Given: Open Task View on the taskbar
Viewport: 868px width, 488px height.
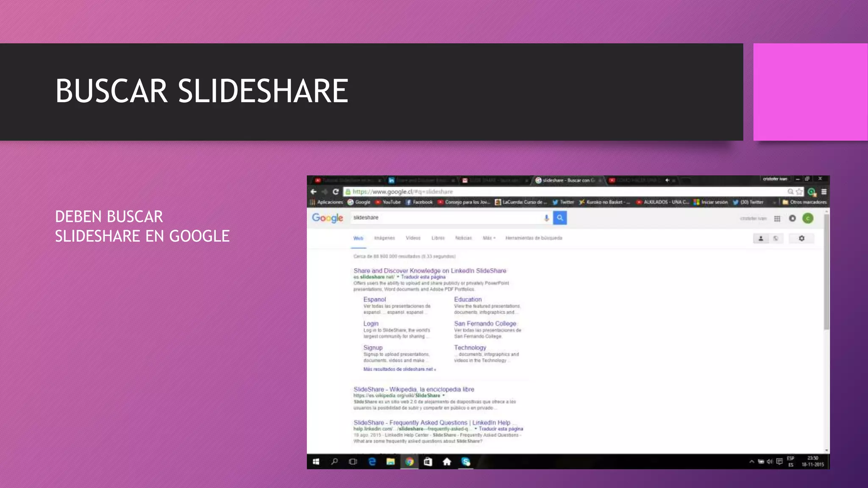Looking at the screenshot, I should pyautogui.click(x=353, y=462).
